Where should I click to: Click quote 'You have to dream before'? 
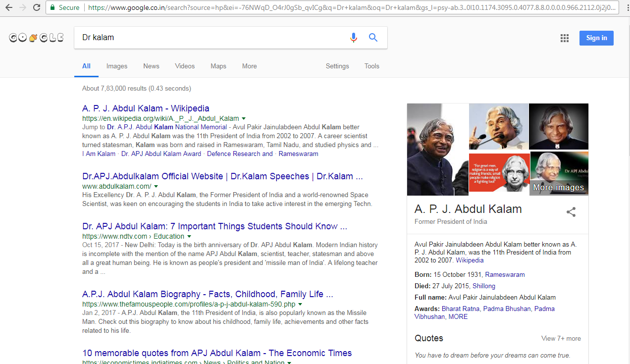pos(492,355)
